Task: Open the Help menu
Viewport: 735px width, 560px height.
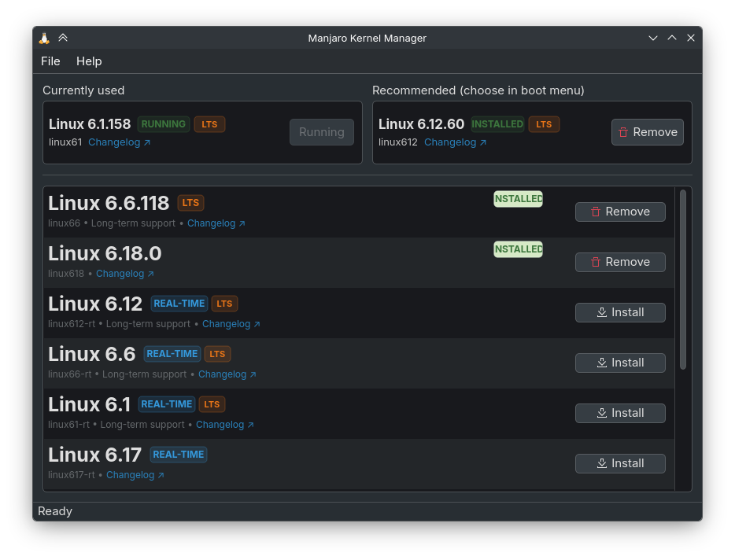Action: point(89,61)
